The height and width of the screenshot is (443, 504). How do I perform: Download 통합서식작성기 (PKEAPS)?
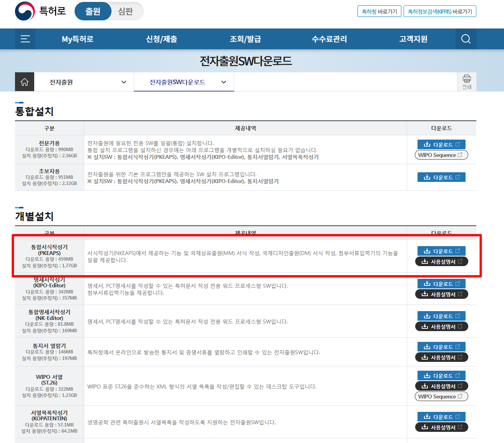click(x=441, y=251)
